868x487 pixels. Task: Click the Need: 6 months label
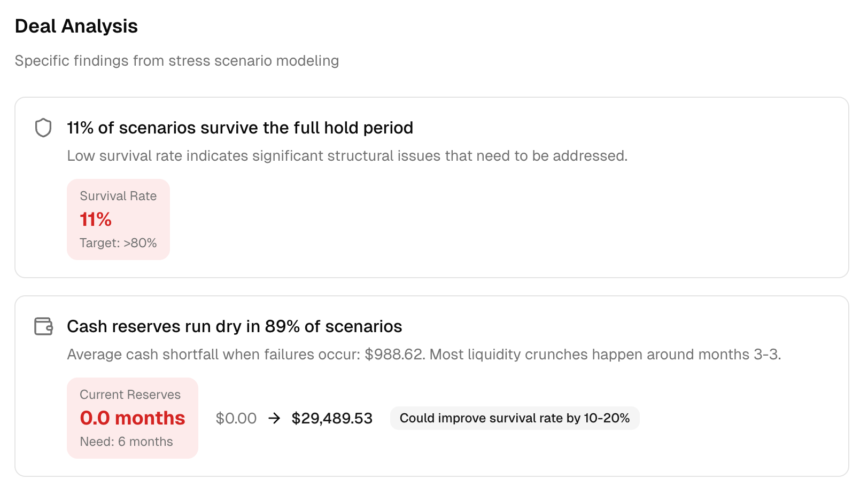point(126,442)
